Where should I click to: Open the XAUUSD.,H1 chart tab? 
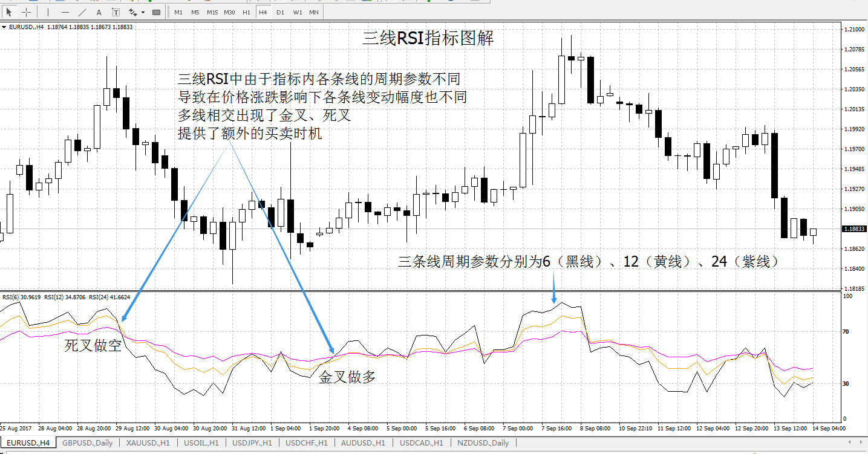click(x=148, y=443)
